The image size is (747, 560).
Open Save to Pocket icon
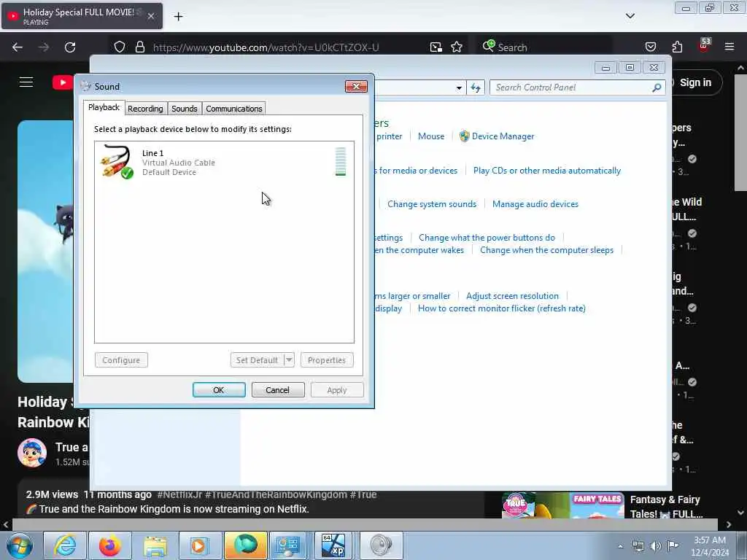click(650, 47)
